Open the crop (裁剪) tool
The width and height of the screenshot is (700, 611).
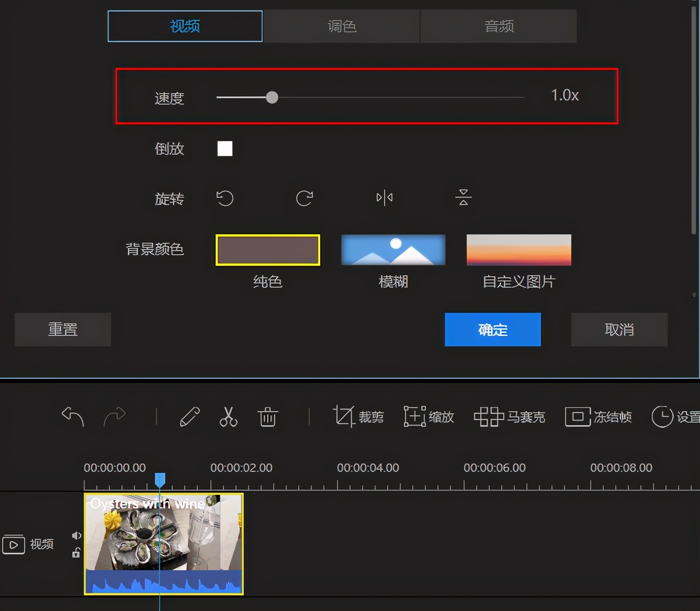click(x=359, y=417)
